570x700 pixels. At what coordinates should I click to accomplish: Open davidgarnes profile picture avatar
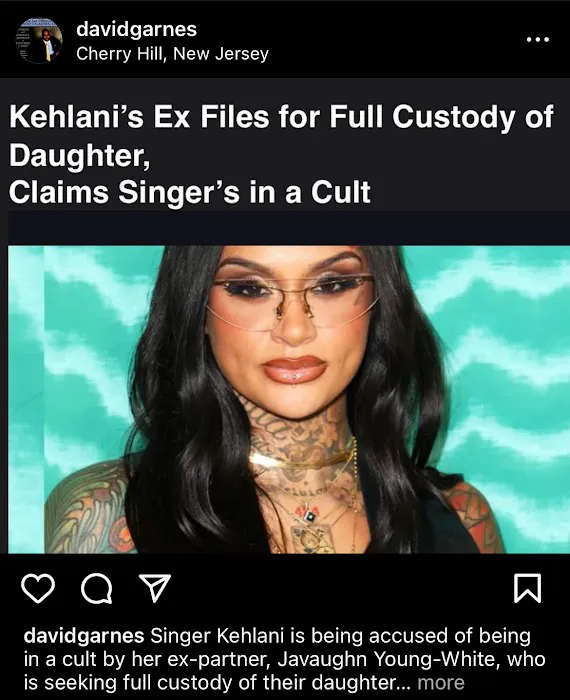pos(39,40)
